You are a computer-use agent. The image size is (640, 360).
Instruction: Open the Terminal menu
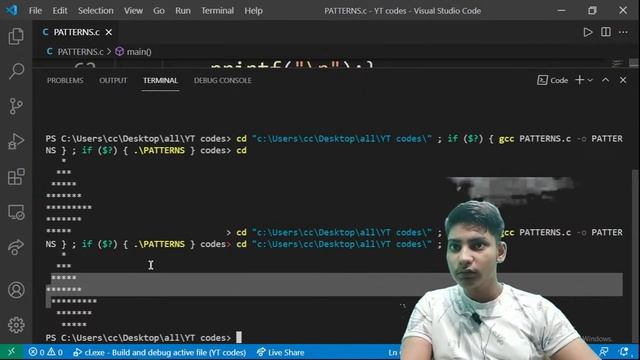click(217, 11)
